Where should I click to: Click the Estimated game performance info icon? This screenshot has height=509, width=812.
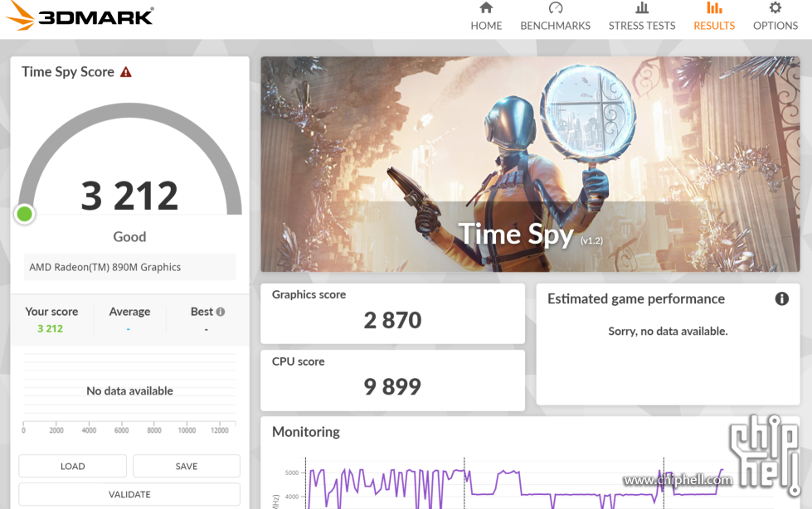coord(781,298)
